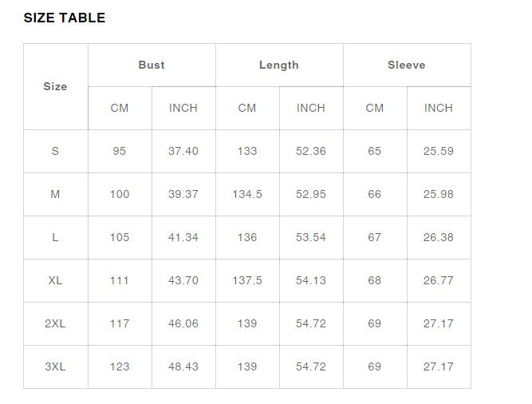Choose the L size row label
Image resolution: width=532 pixels, height=404 pixels.
(55, 237)
